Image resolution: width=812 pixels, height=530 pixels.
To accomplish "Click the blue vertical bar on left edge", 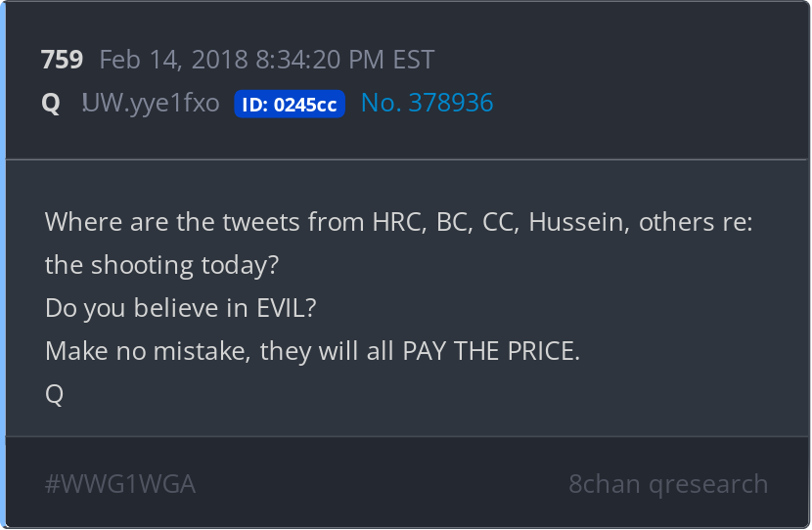I will [x=3, y=265].
